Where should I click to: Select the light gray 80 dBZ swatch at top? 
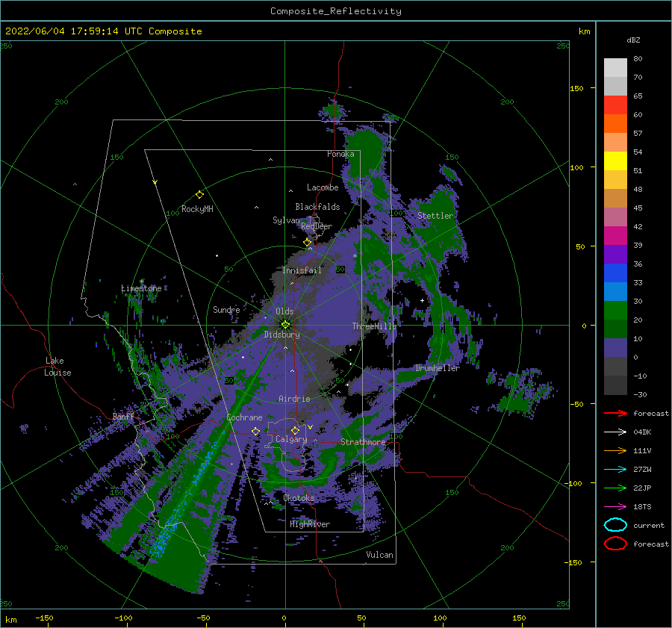(615, 67)
